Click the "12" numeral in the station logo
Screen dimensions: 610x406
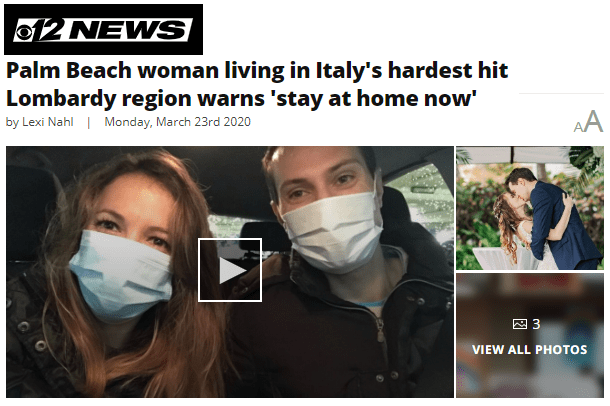pyautogui.click(x=49, y=30)
